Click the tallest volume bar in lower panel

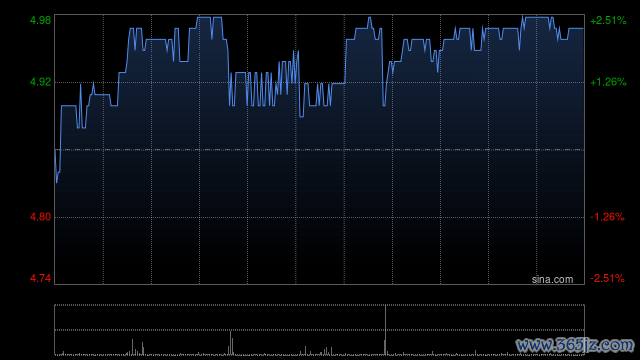pyautogui.click(x=385, y=330)
